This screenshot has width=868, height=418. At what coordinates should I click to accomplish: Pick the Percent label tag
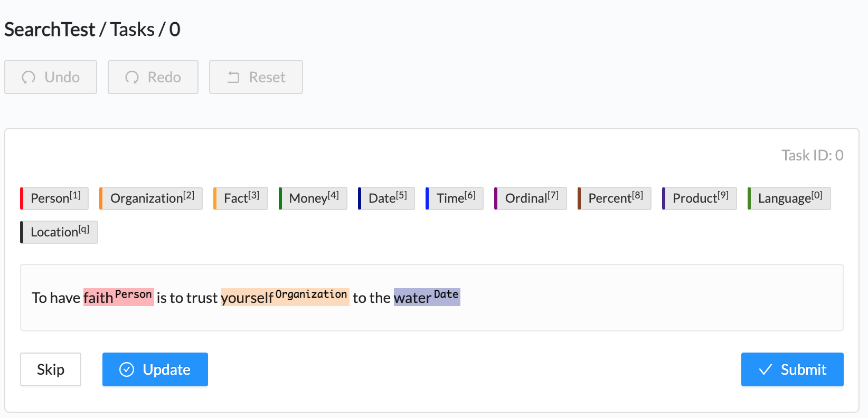tap(615, 198)
